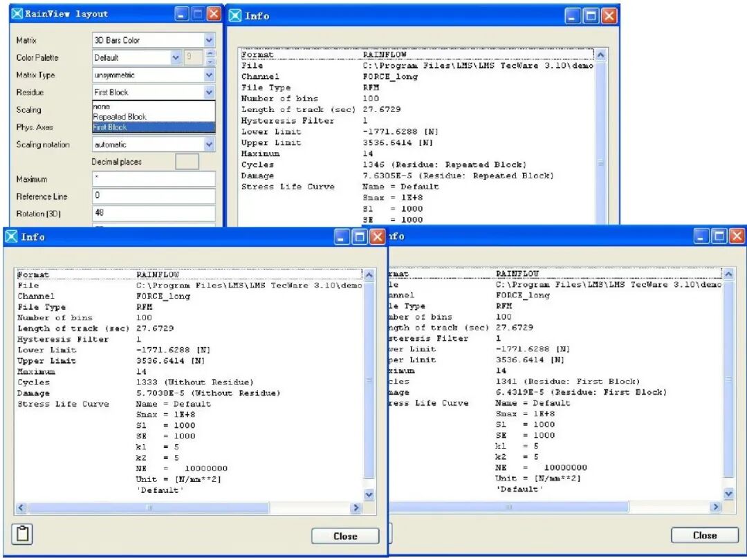Click left scroll arrow in bottom-left Info window
This screenshot has height=560, width=747.
coord(21,507)
